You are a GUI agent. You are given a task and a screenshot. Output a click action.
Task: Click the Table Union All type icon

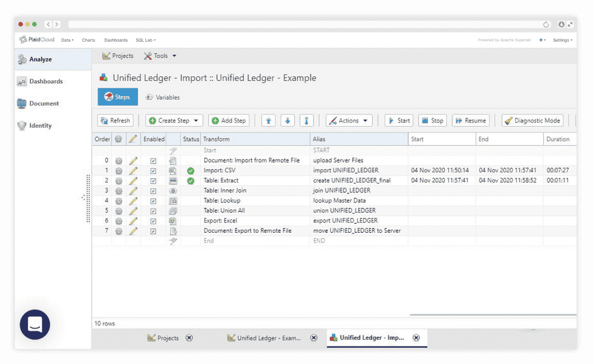click(173, 211)
